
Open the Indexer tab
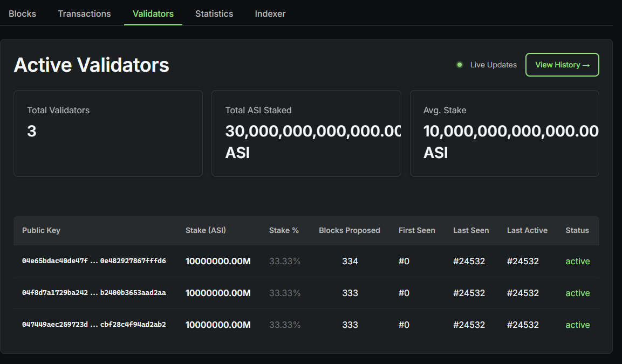point(270,13)
